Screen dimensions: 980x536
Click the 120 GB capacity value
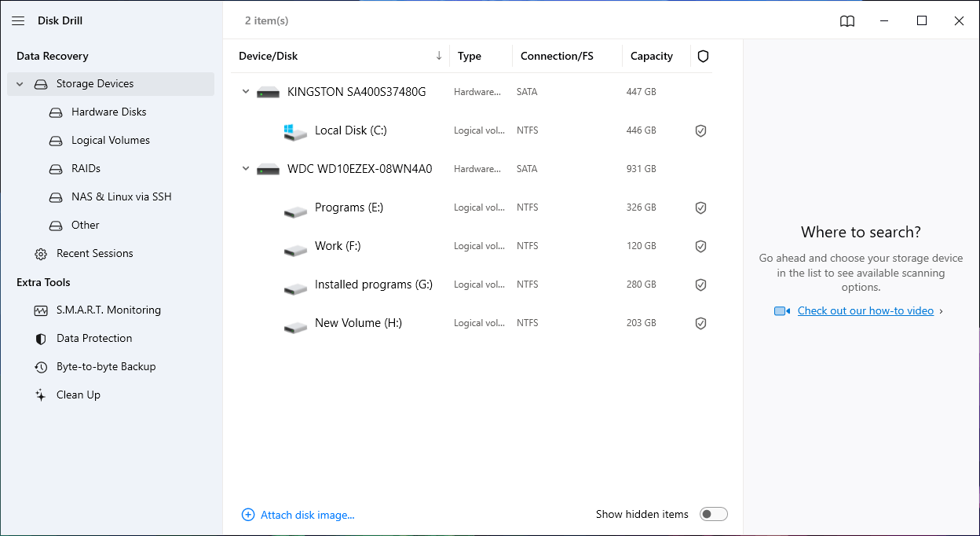point(642,246)
